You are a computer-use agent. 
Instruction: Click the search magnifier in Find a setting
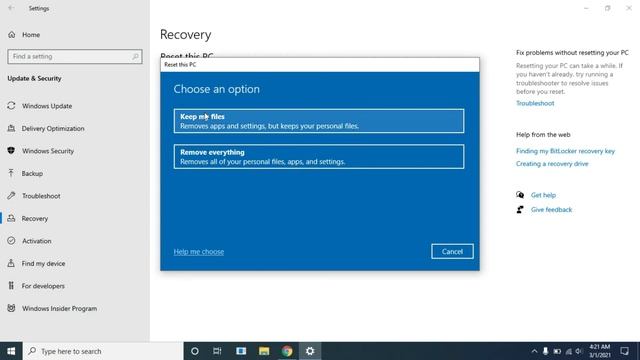(136, 56)
